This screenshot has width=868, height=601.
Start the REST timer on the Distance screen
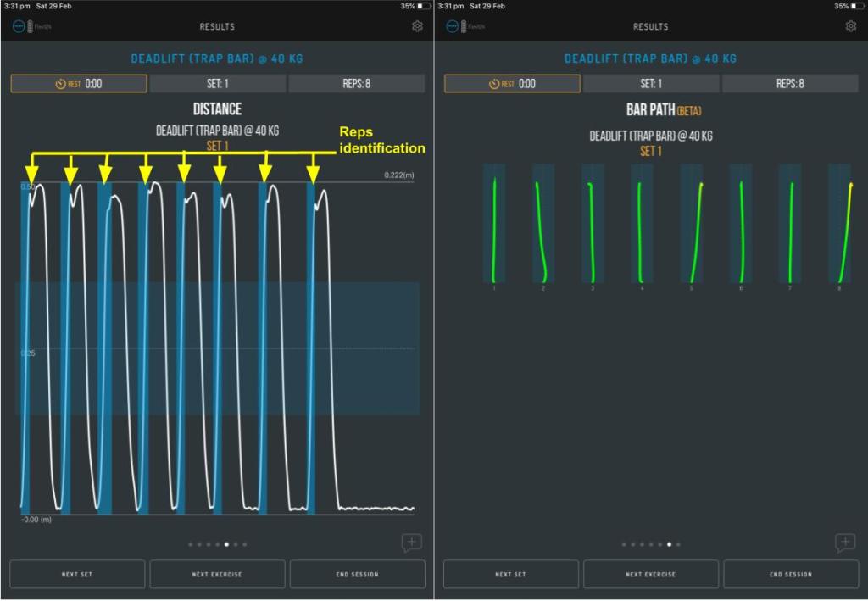(79, 84)
